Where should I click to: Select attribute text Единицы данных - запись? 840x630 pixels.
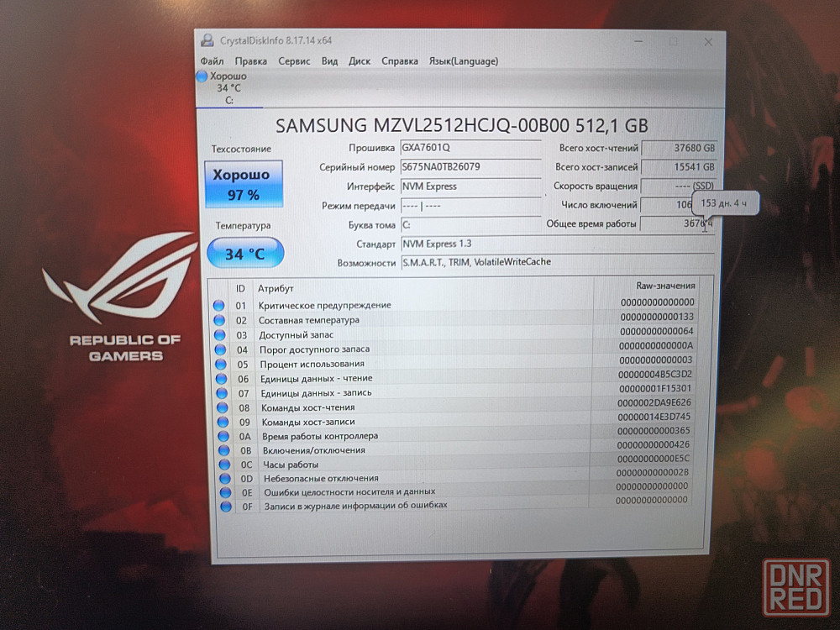coord(316,393)
